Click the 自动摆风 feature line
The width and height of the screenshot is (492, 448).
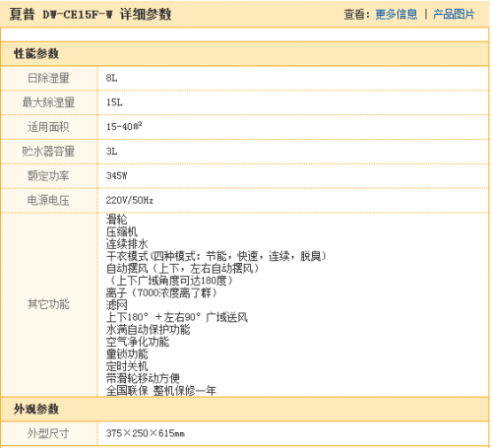[183, 269]
